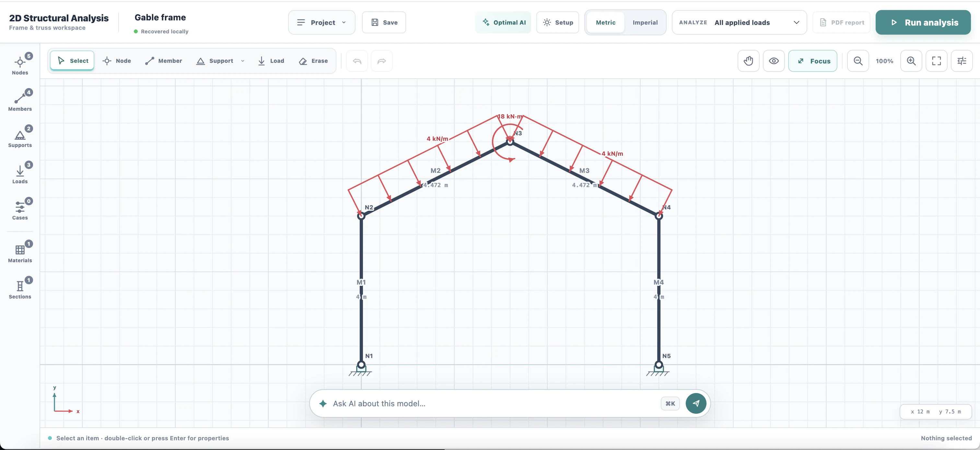Click the fit-to-screen frame icon

tap(937, 61)
